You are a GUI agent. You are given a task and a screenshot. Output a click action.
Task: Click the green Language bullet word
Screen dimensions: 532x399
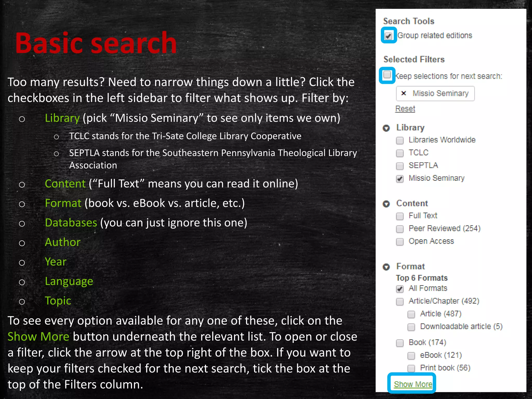[x=69, y=282]
